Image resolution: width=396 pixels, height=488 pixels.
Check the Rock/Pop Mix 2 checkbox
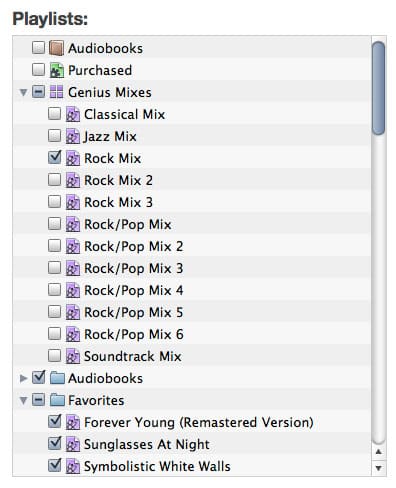pos(54,245)
